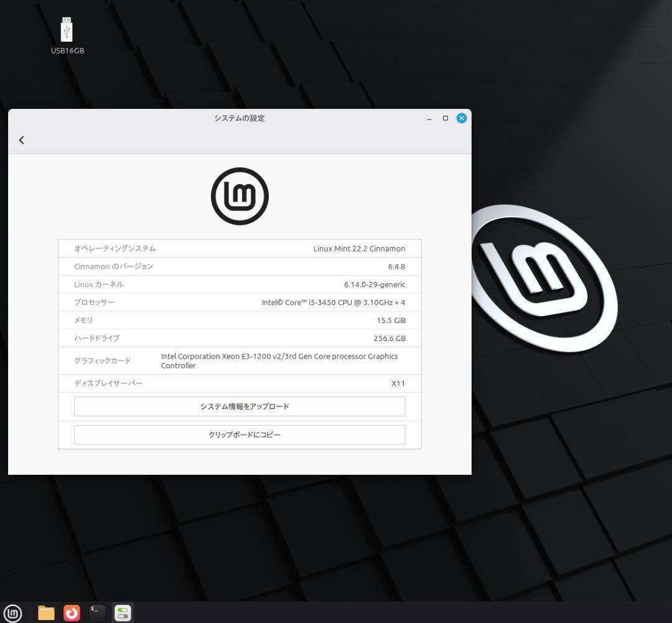Select the 256.6 GB hard drive row
This screenshot has height=623, width=672.
pos(240,338)
